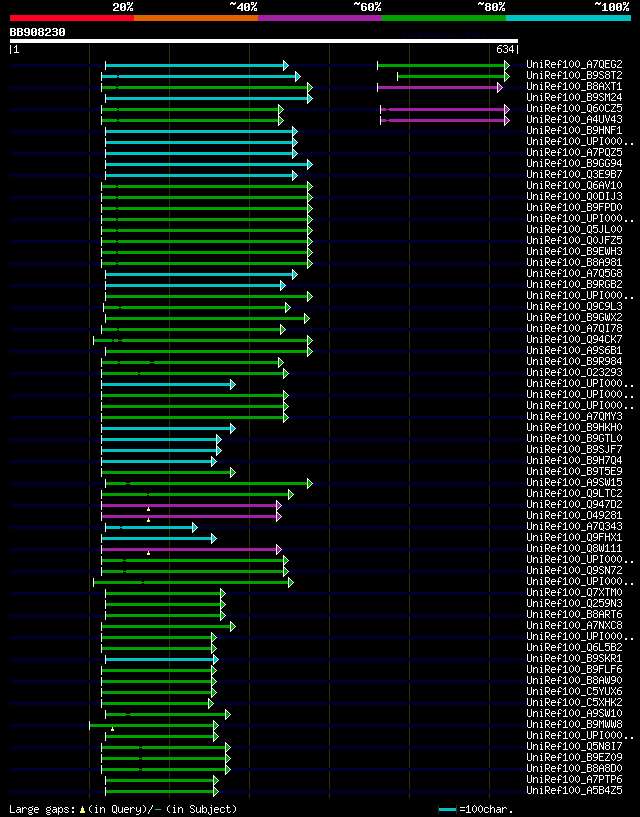Select the UniRef100_B9T5E9 label
Screen dimensions: 640x817
[x=574, y=472]
